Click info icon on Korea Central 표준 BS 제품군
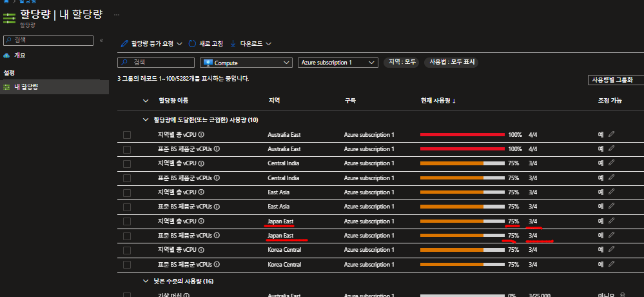Viewport: 644px width, 297px height. (217, 264)
